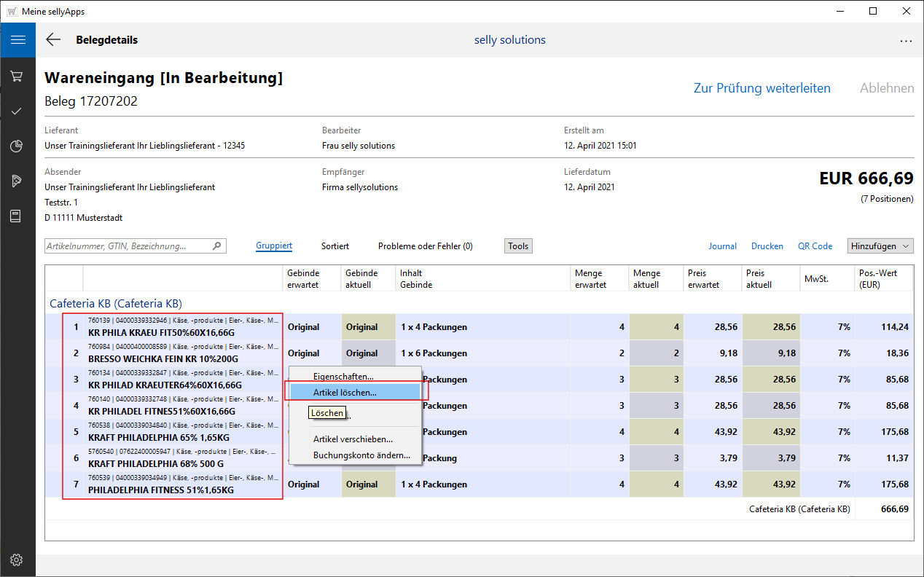
Task: Go back using the arrow icon
Action: click(53, 40)
